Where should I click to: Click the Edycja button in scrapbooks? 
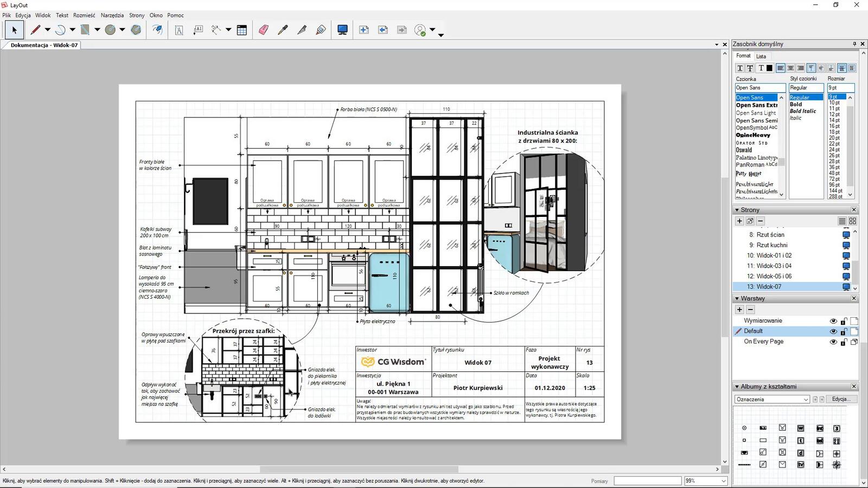point(841,399)
